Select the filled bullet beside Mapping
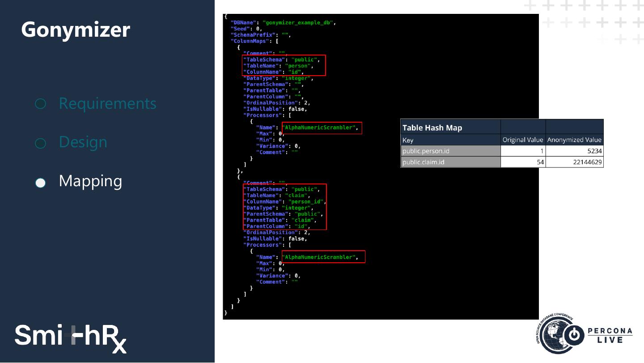Image resolution: width=644 pixels, height=363 pixels. pyautogui.click(x=40, y=183)
